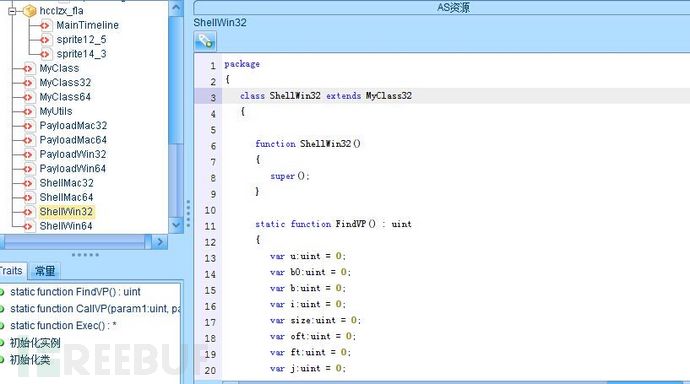Click the super() code line
Image resolution: width=690 pixels, height=384 pixels.
coord(290,176)
